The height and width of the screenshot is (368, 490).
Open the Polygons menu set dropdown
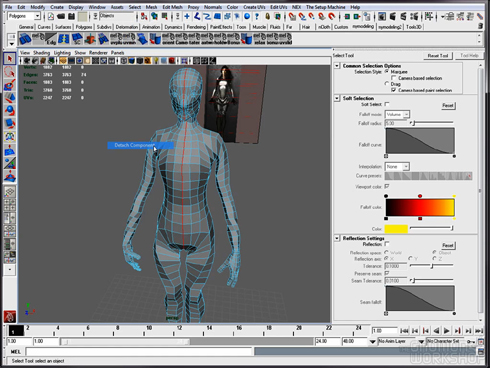[24, 16]
